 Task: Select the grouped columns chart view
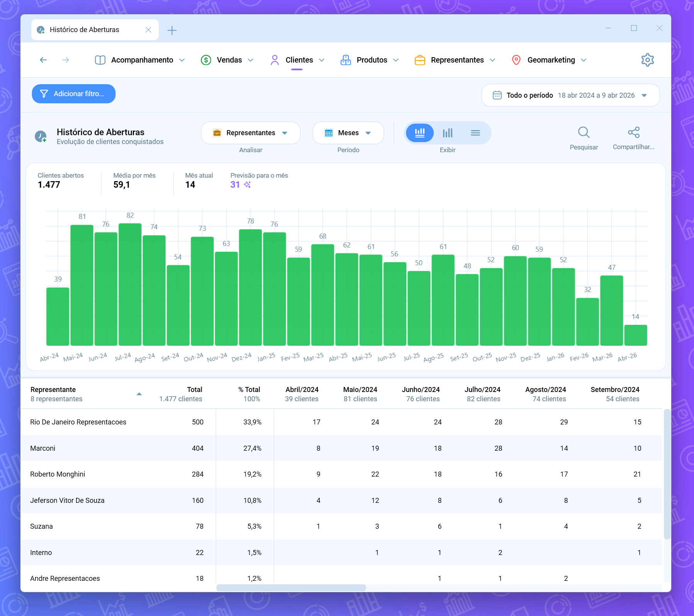448,133
